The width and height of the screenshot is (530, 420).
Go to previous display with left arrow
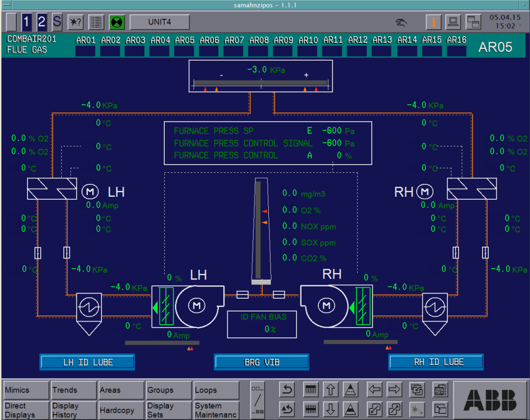point(375,390)
